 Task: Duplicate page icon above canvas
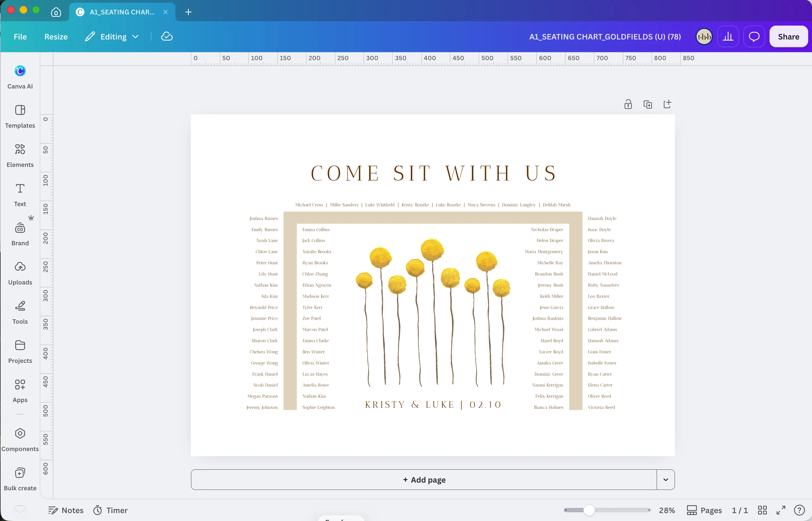pyautogui.click(x=648, y=104)
